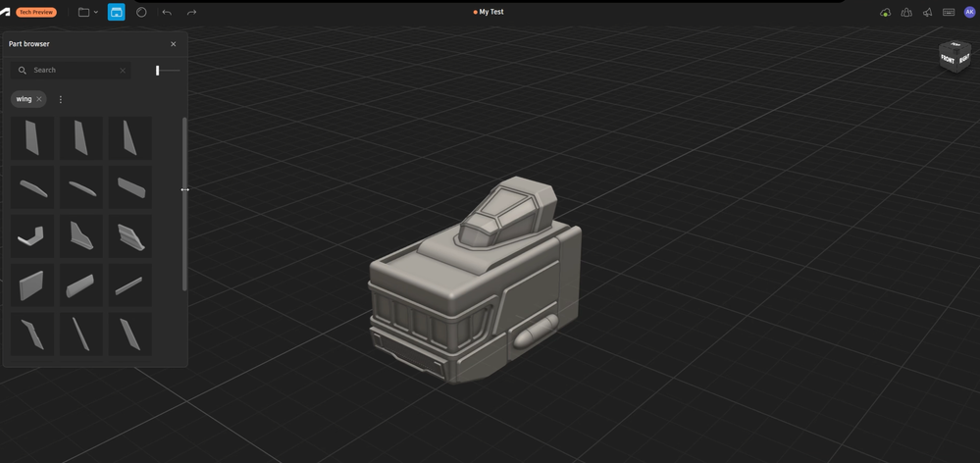Clear the Search field with its X
This screenshot has height=463, width=980.
(123, 71)
